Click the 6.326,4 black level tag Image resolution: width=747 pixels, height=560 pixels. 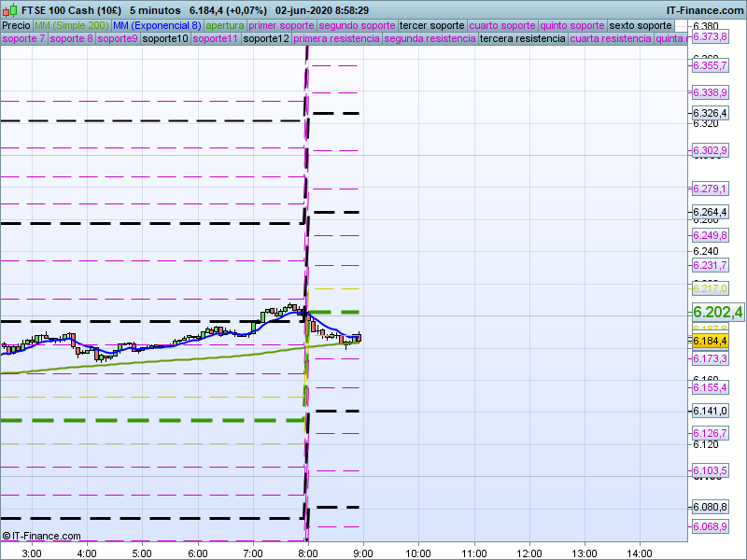coord(710,113)
